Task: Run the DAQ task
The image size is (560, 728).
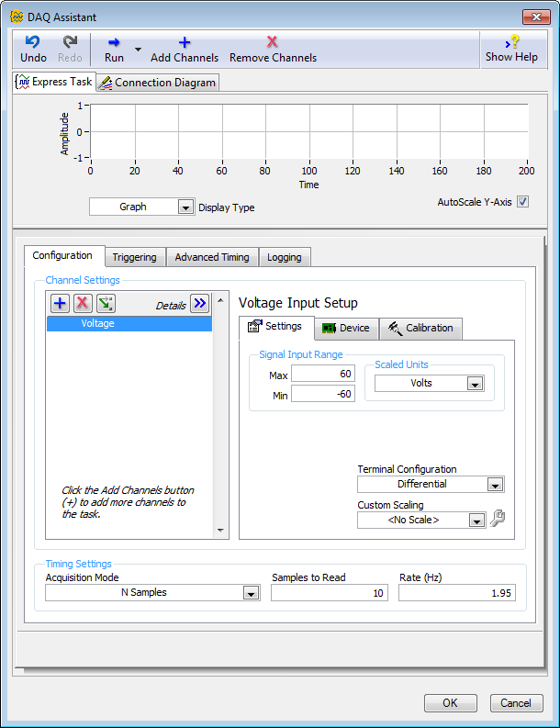Action: [x=114, y=49]
